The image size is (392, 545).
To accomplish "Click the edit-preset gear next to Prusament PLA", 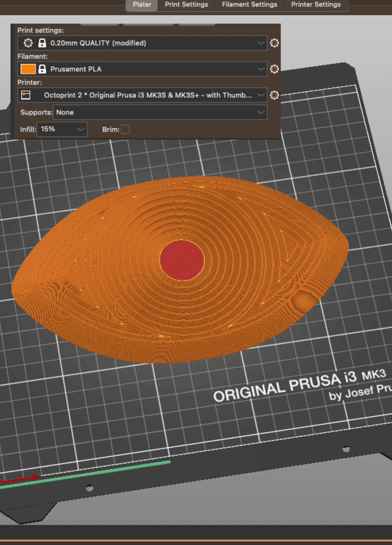I will coord(274,69).
